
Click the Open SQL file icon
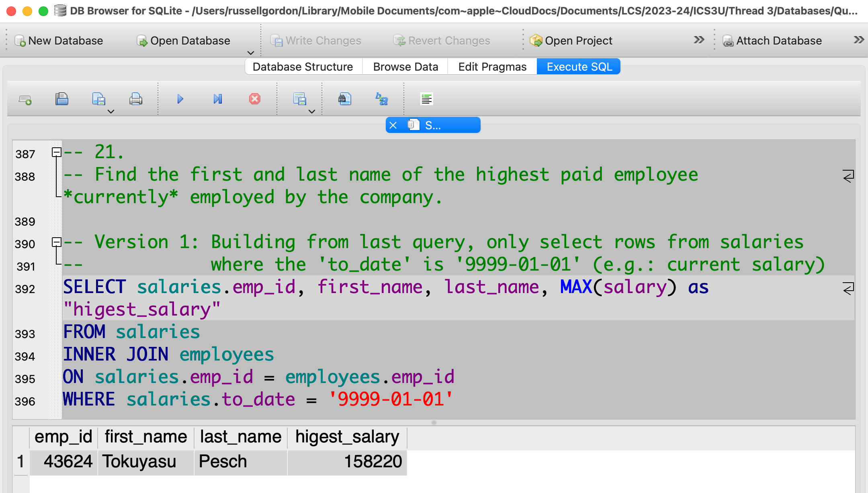(61, 99)
